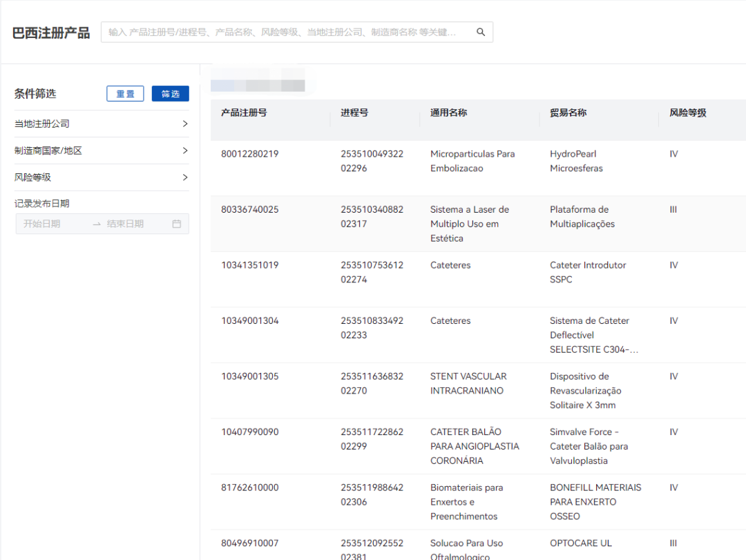Click Microparticulas Para Embolizacao cell
Screen dimensions: 746x560
coord(472,162)
